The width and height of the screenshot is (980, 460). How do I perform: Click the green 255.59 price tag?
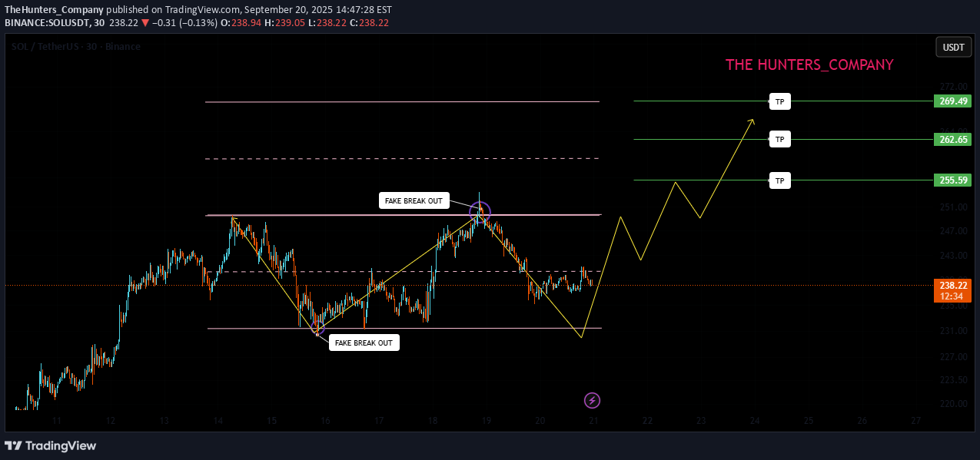952,180
